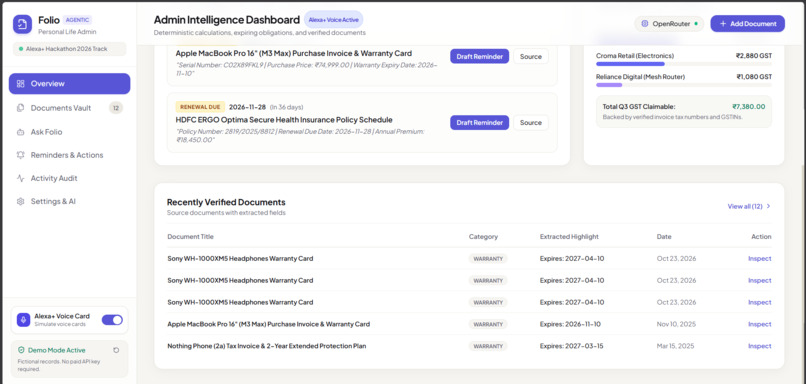Click the Alexa+ Voice Card microphone icon
Screen dimensions: 806x384
23,320
